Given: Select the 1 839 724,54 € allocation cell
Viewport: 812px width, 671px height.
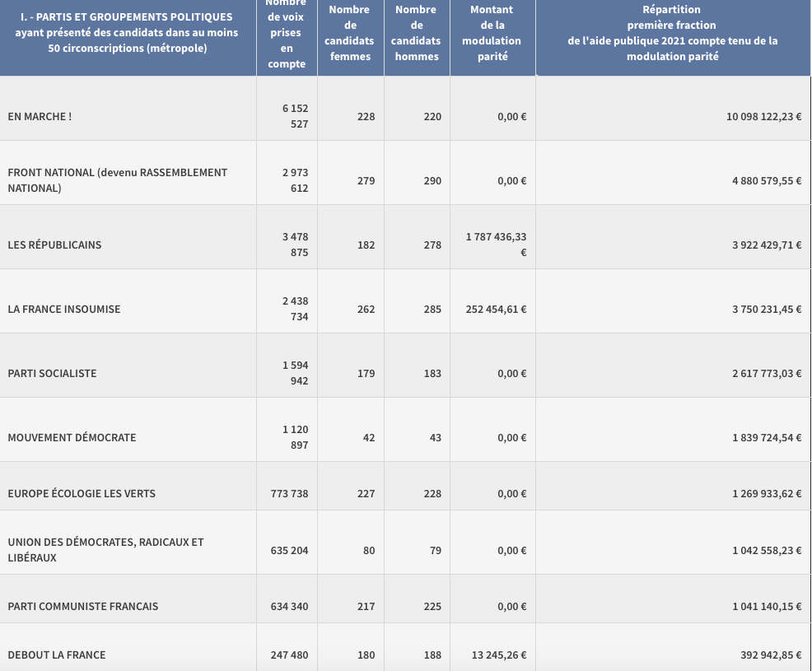Looking at the screenshot, I should tap(767, 438).
